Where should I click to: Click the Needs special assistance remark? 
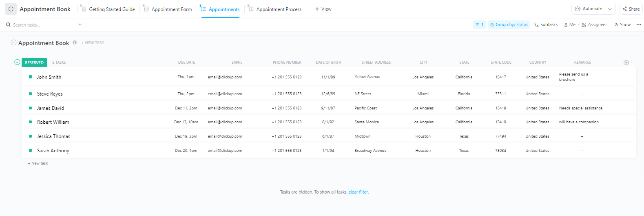point(580,108)
